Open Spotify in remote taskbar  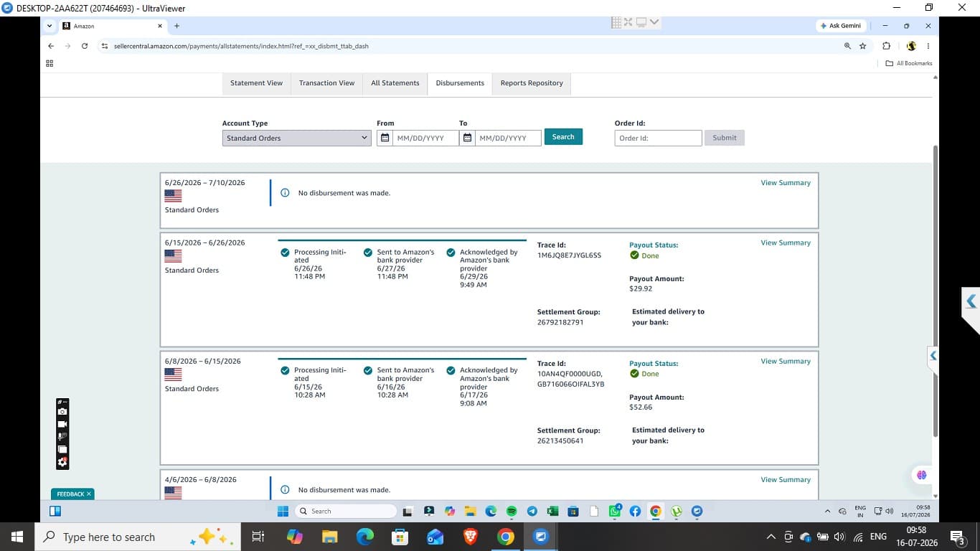click(512, 512)
